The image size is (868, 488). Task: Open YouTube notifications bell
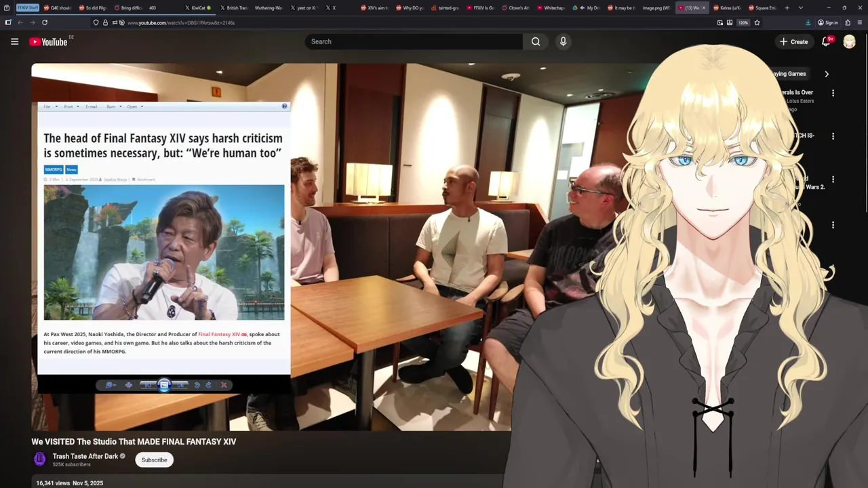(x=826, y=41)
